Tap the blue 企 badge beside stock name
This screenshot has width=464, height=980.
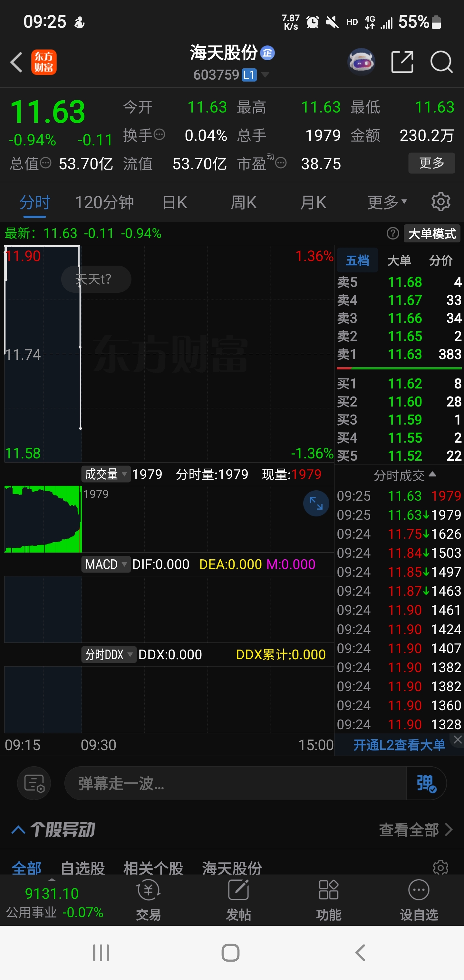pyautogui.click(x=267, y=53)
